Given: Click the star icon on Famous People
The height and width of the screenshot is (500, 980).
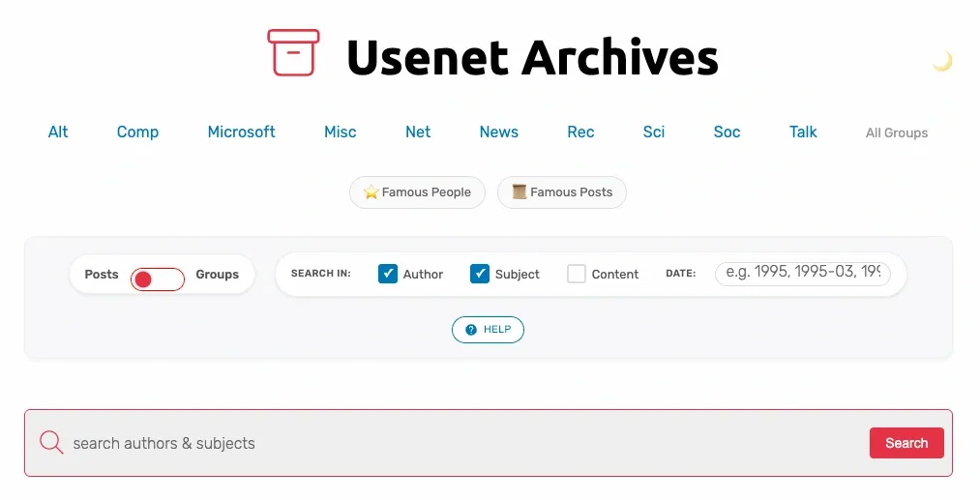Looking at the screenshot, I should coord(371,192).
